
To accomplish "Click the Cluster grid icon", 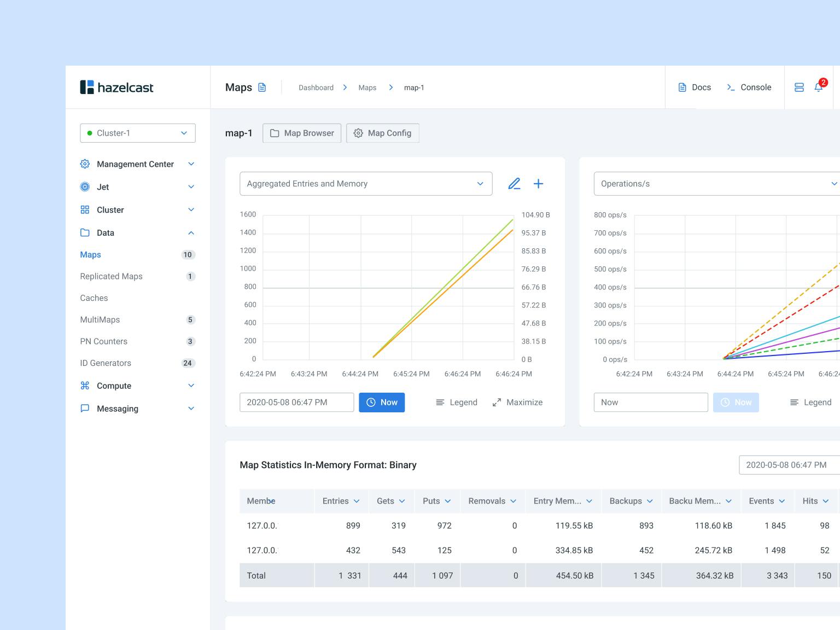I will point(85,210).
